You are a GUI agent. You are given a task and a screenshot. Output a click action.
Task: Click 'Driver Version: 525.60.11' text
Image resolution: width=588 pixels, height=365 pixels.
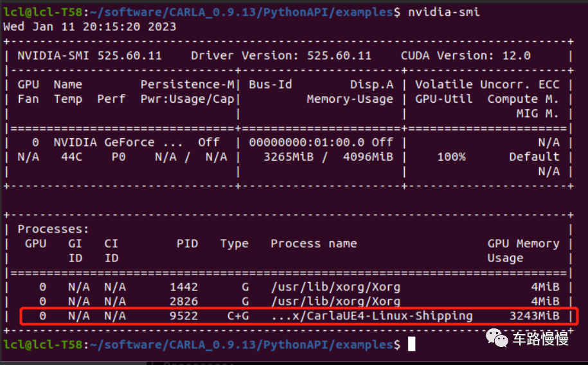pyautogui.click(x=281, y=56)
